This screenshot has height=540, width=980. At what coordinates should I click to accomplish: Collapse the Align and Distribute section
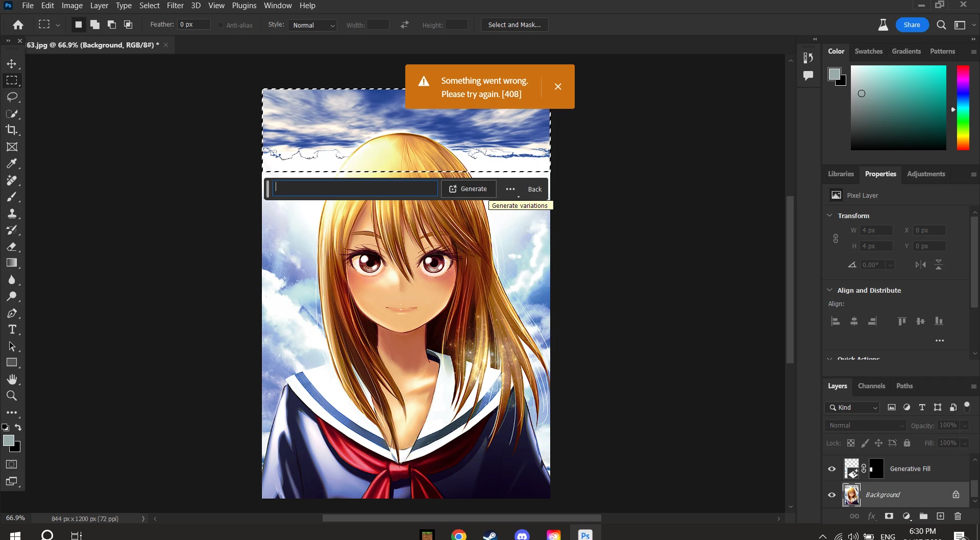click(x=830, y=290)
